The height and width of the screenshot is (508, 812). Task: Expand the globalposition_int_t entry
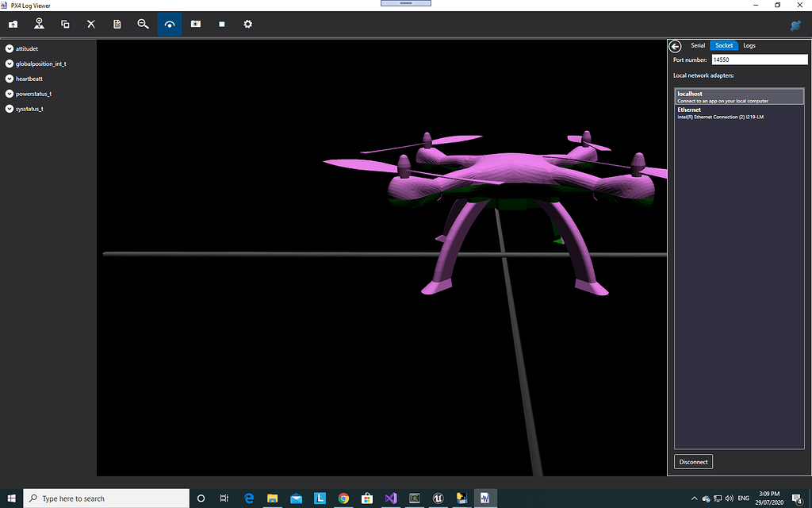tap(10, 63)
